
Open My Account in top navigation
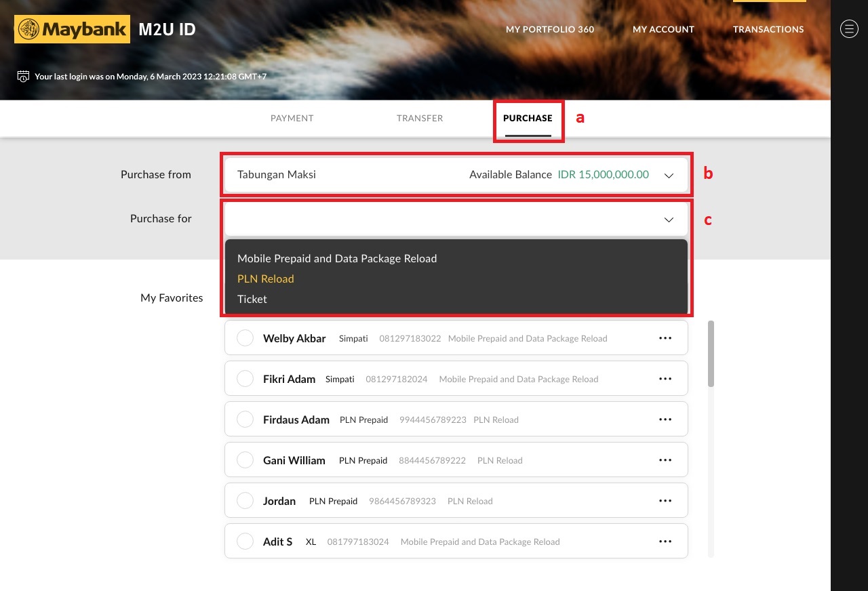(663, 29)
